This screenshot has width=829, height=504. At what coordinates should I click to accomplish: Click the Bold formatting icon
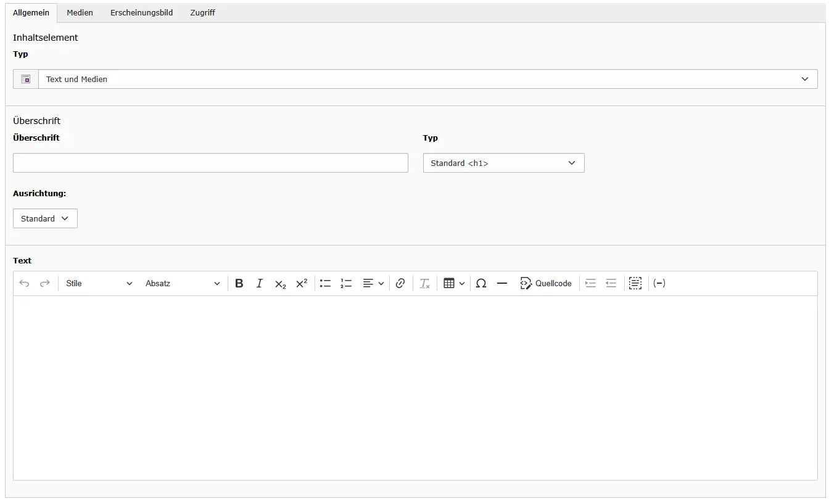click(x=239, y=284)
